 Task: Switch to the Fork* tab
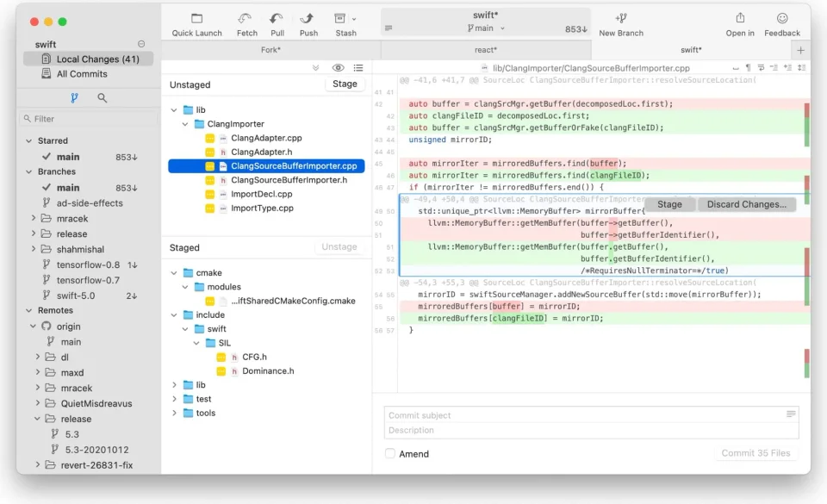pyautogui.click(x=270, y=50)
